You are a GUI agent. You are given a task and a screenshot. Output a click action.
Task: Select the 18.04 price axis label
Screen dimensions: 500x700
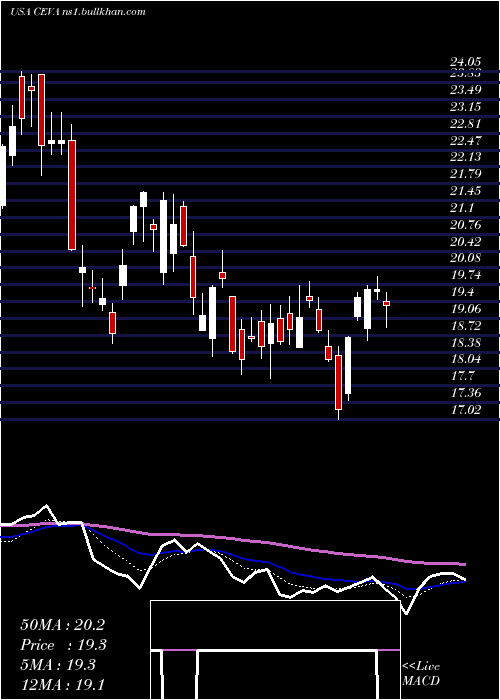click(x=465, y=359)
